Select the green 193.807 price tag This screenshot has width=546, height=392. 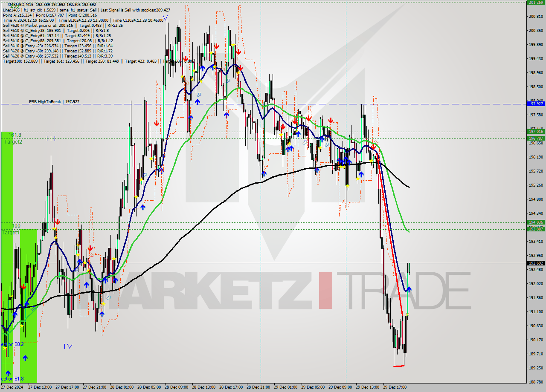[x=536, y=229]
